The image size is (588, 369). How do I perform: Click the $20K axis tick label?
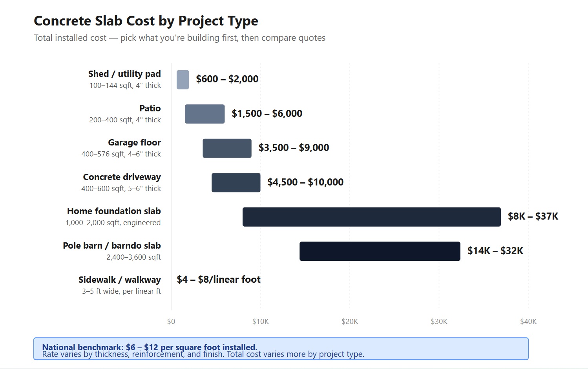click(350, 321)
